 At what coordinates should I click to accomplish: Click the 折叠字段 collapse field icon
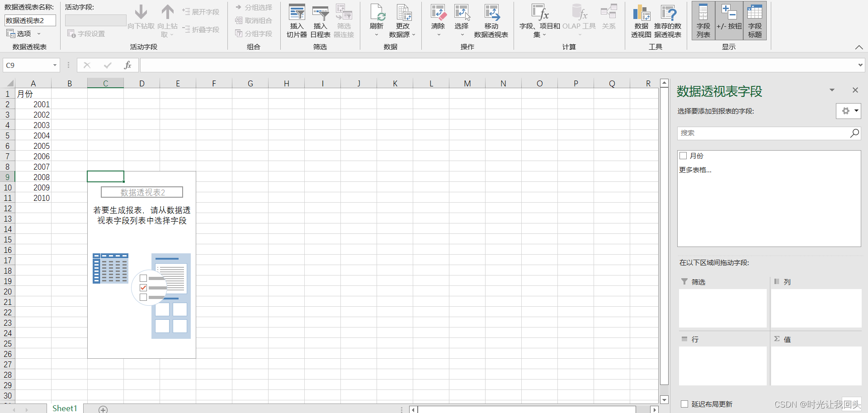[186, 29]
